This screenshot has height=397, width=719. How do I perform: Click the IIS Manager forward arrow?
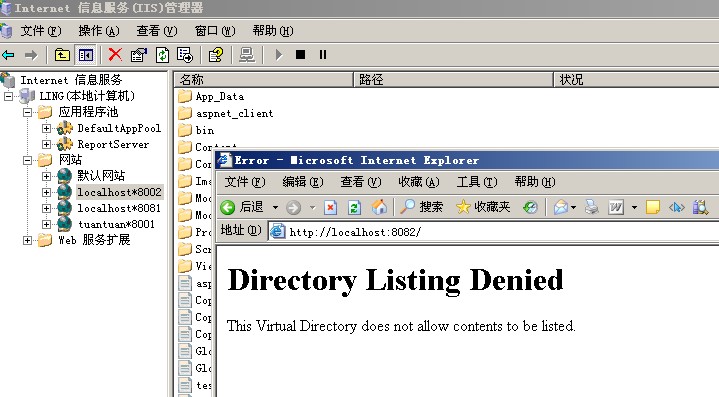(31, 55)
